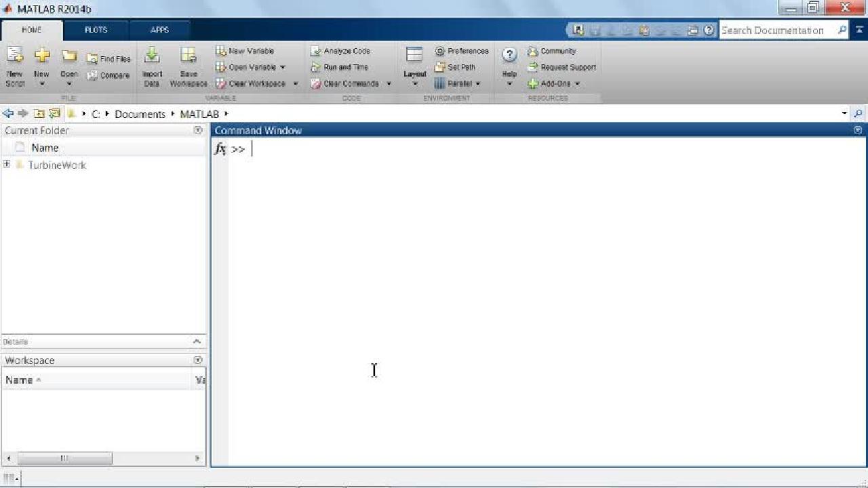Screen dimensions: 868x488
Task: Click the Workspace panel horizontal scrollbar
Action: 64,458
